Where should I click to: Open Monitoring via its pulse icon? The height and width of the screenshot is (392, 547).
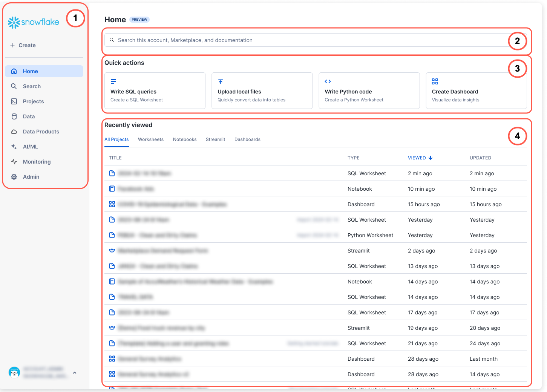14,162
